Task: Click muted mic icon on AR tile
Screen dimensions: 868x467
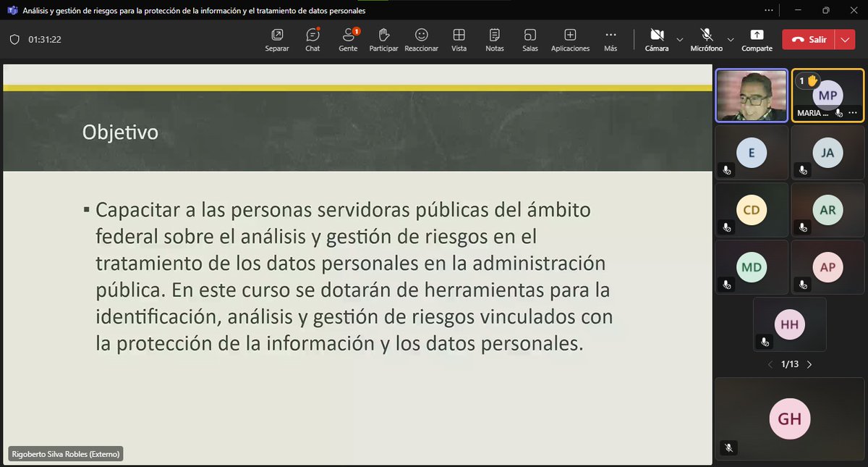Action: (802, 227)
